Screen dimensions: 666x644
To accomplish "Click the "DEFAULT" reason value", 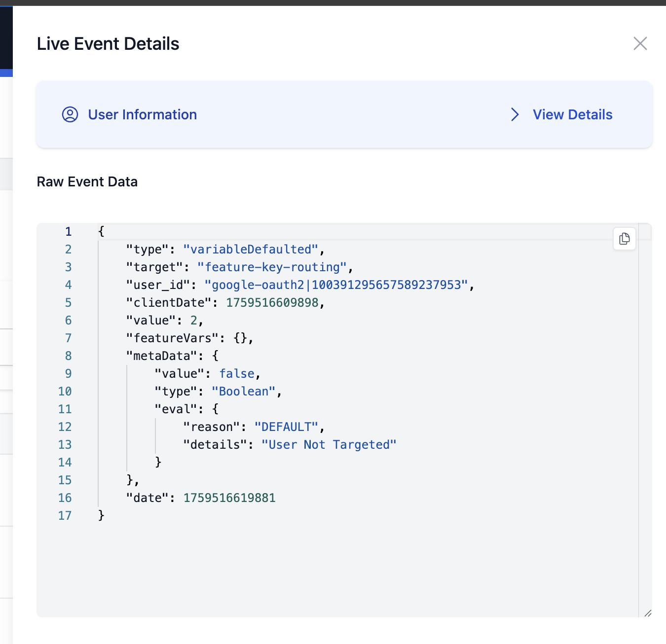I will click(x=286, y=427).
